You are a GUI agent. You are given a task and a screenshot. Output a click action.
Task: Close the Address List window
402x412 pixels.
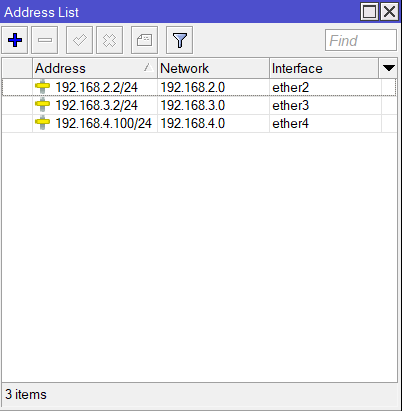(389, 12)
